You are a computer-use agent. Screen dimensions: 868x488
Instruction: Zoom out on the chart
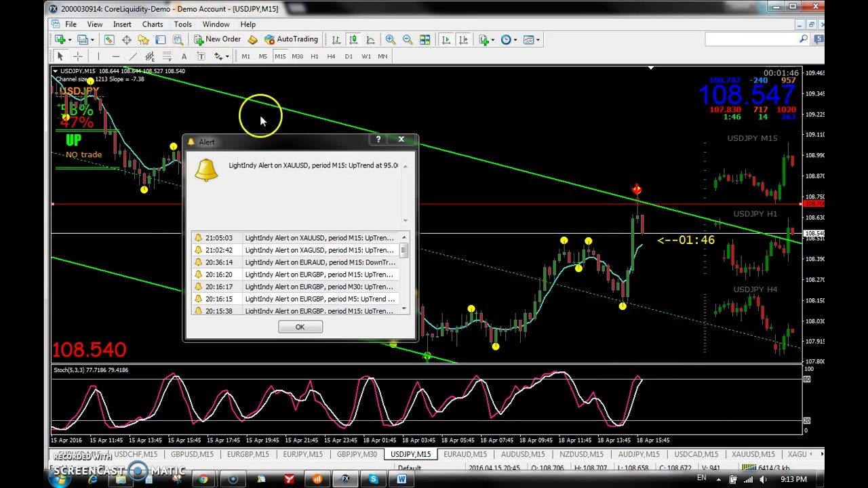(x=408, y=40)
